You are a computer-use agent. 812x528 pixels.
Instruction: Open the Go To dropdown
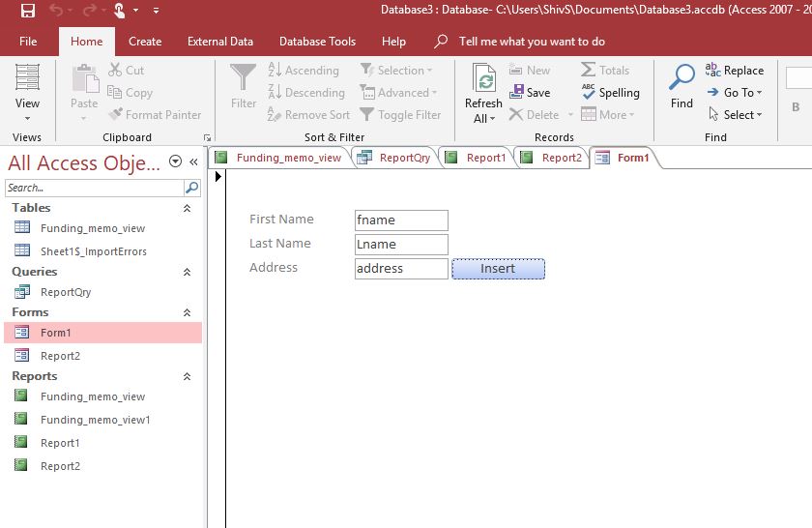click(735, 92)
